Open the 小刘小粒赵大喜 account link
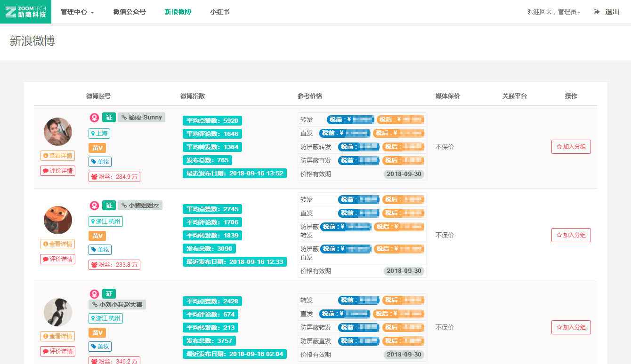The image size is (631, 364). tap(117, 305)
